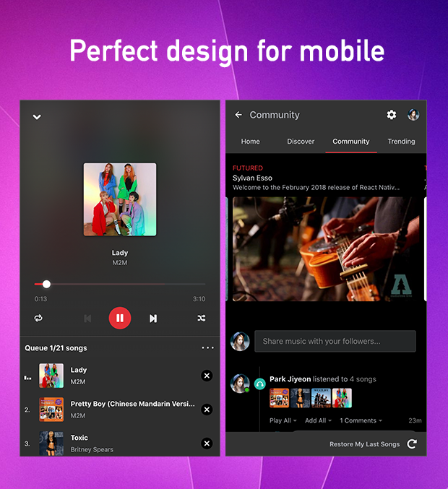Open Park Jiyeon's profile link
The height and width of the screenshot is (489, 448).
point(290,379)
